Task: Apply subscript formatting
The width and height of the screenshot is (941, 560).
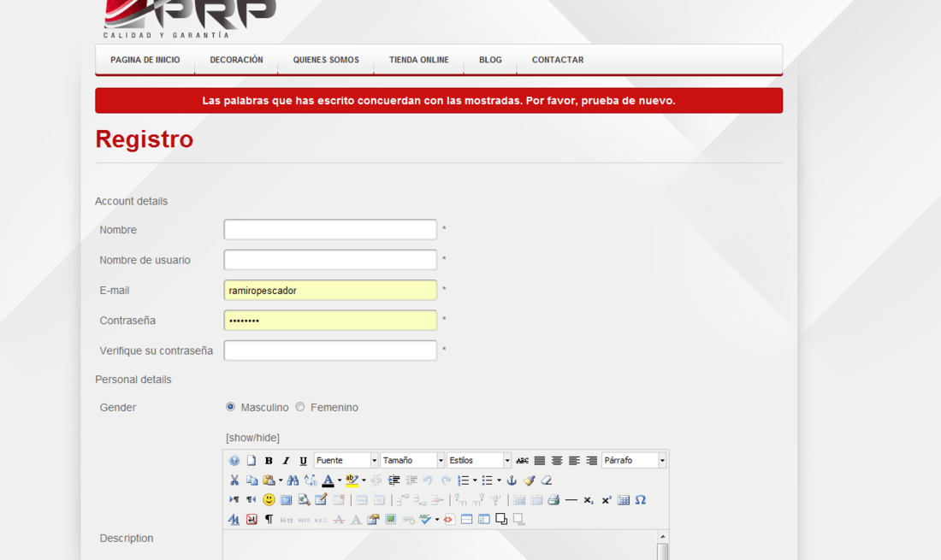Action: point(589,500)
